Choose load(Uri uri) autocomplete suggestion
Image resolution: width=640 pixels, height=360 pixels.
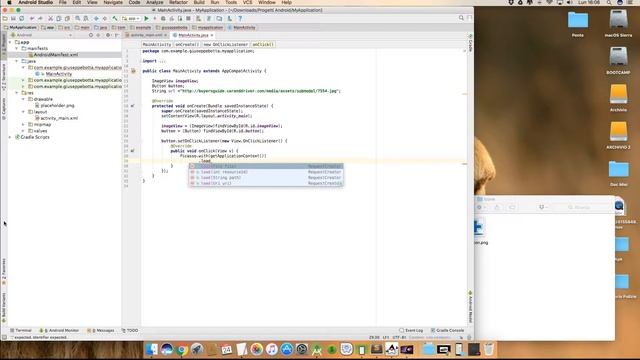(x=266, y=183)
